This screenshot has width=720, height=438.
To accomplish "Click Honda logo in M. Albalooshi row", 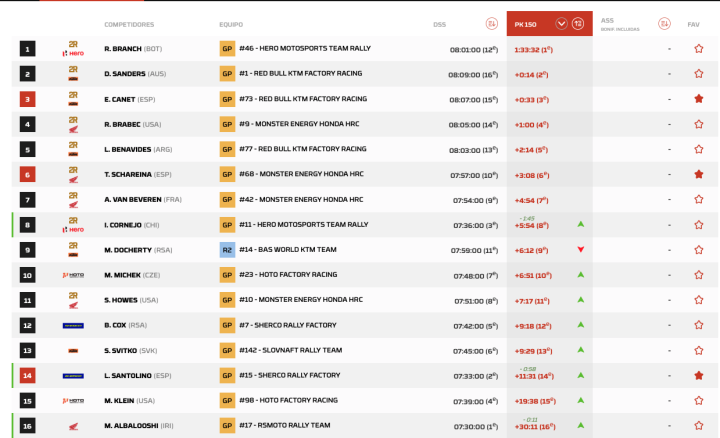I will point(73,427).
